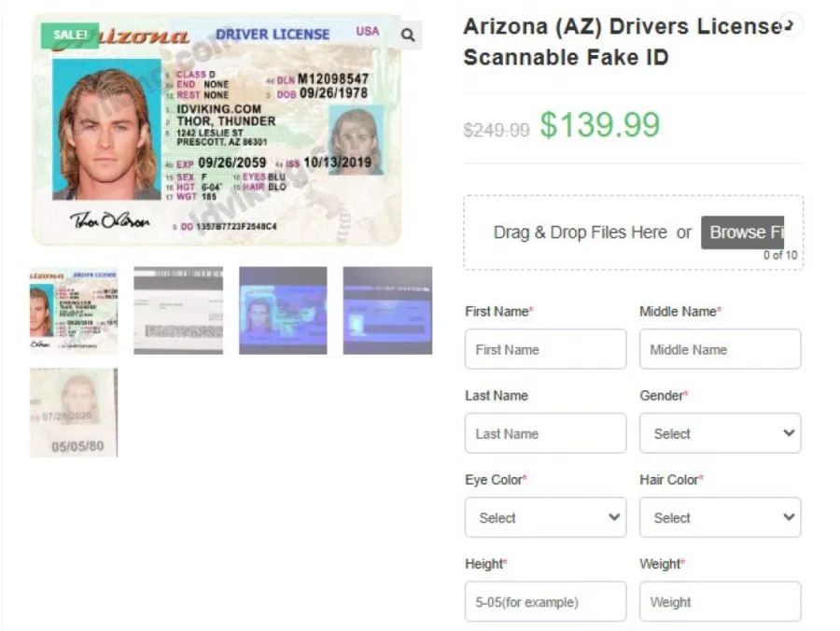View the blue UV-light front thumbnail

283,310
